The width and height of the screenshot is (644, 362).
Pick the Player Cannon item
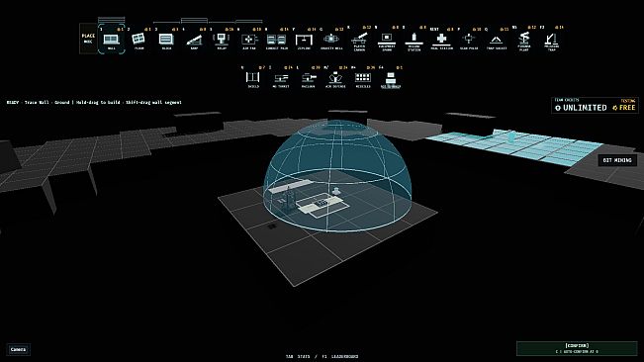click(359, 42)
